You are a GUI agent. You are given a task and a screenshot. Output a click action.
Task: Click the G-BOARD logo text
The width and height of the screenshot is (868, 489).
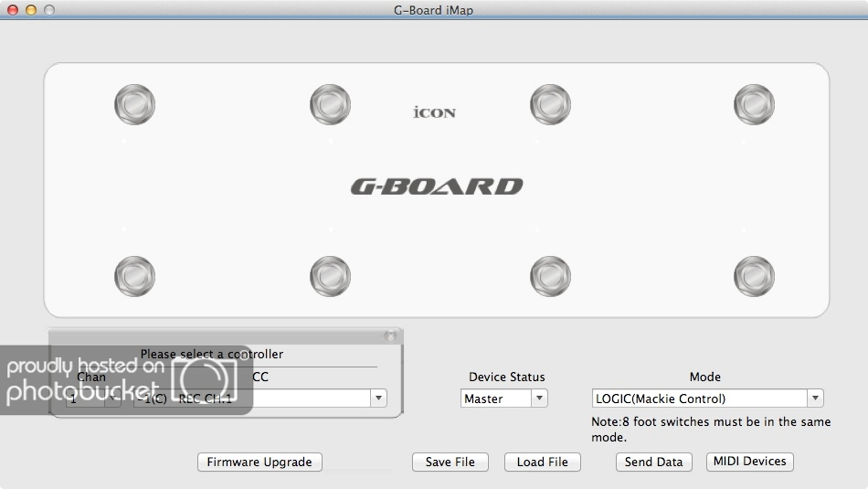pos(437,186)
